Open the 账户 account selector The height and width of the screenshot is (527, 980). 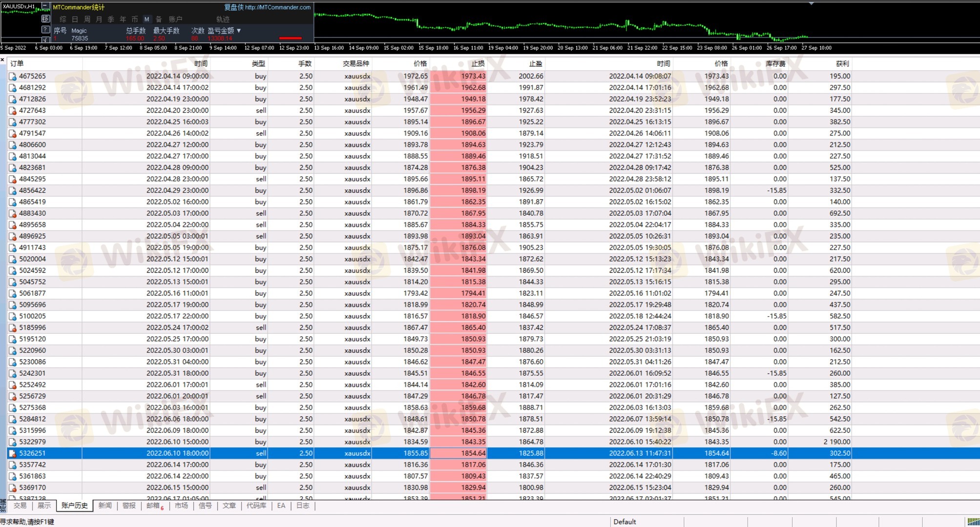(x=175, y=19)
